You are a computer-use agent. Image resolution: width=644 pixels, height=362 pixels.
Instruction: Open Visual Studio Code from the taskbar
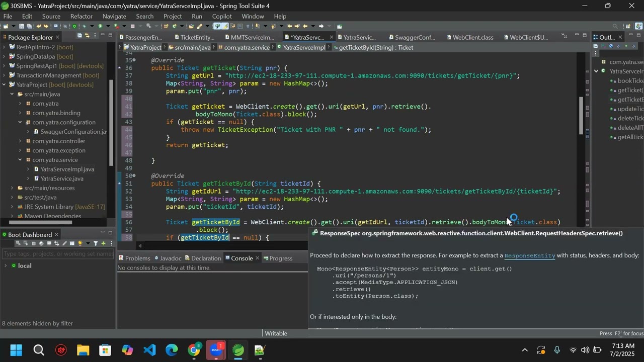tap(149, 350)
